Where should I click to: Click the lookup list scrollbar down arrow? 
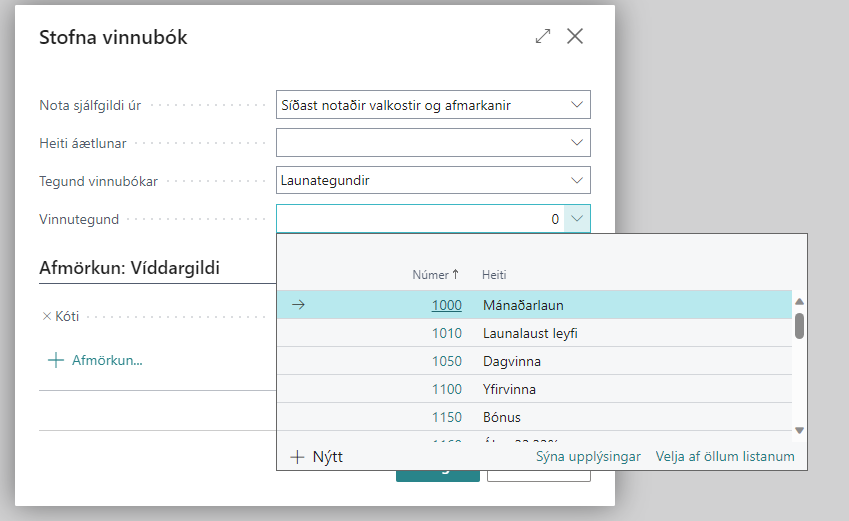[x=799, y=430]
